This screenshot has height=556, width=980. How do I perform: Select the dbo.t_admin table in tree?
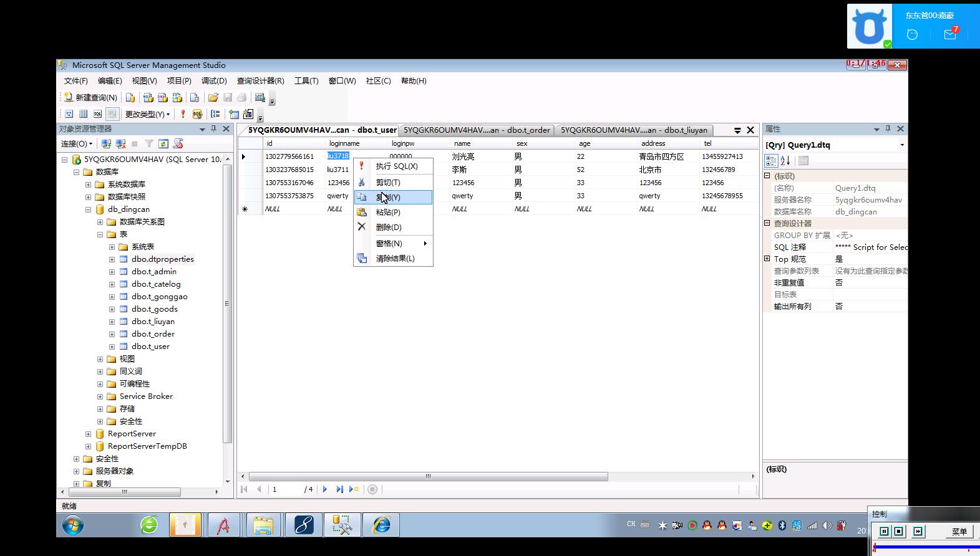(153, 272)
